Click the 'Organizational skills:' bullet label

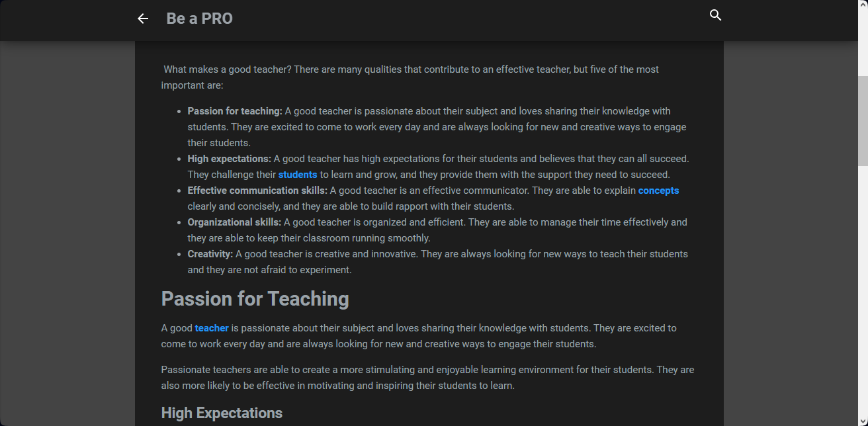coord(234,222)
